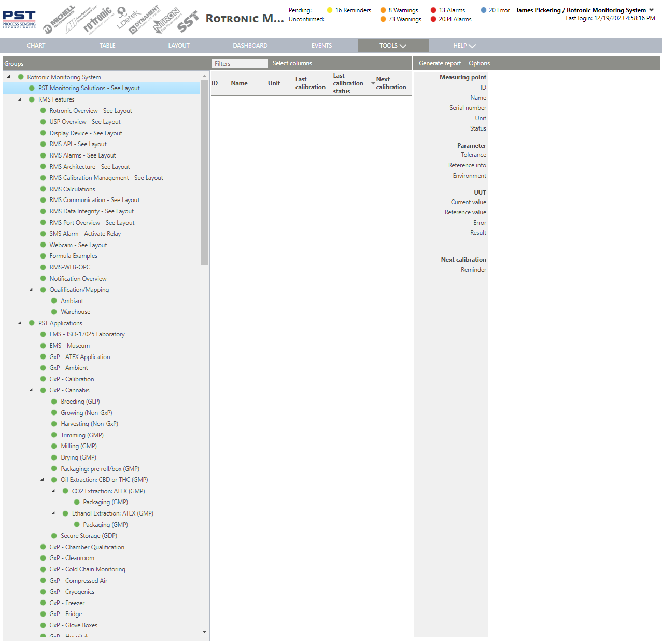Open the Options menu in report panel
This screenshot has width=662, height=644.
(x=480, y=63)
